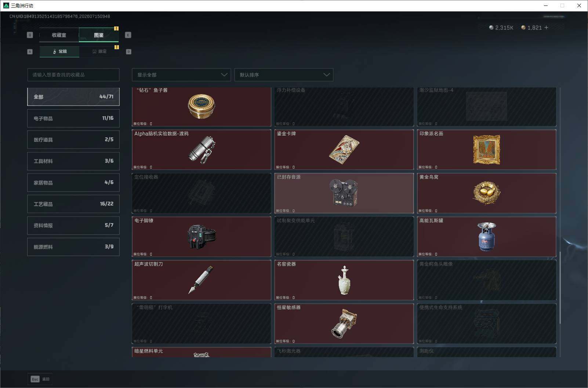Open the locked 浮力补偿设备 card
This screenshot has height=388, width=588.
(x=344, y=107)
